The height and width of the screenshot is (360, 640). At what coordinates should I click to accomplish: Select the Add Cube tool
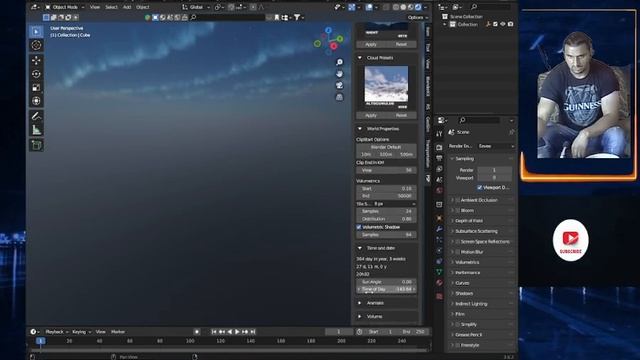(36, 145)
